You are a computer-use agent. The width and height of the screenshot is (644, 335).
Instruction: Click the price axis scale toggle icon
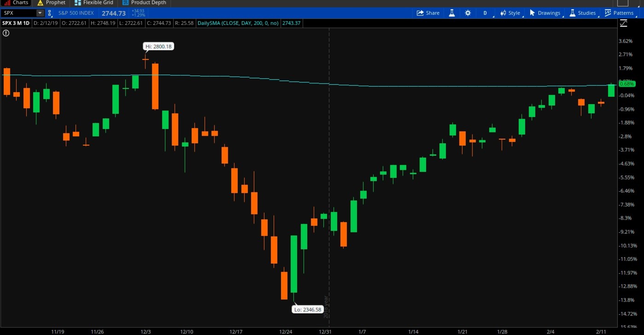coord(623,23)
